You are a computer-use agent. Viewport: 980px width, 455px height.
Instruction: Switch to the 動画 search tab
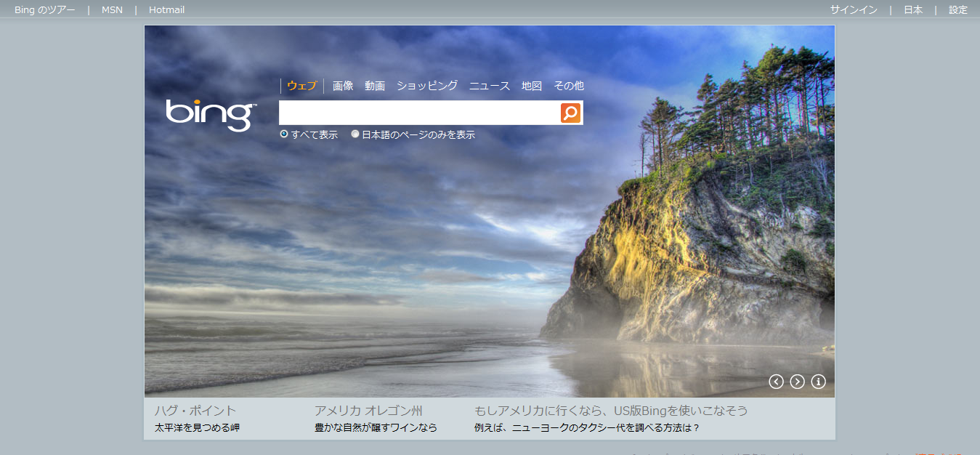click(375, 86)
